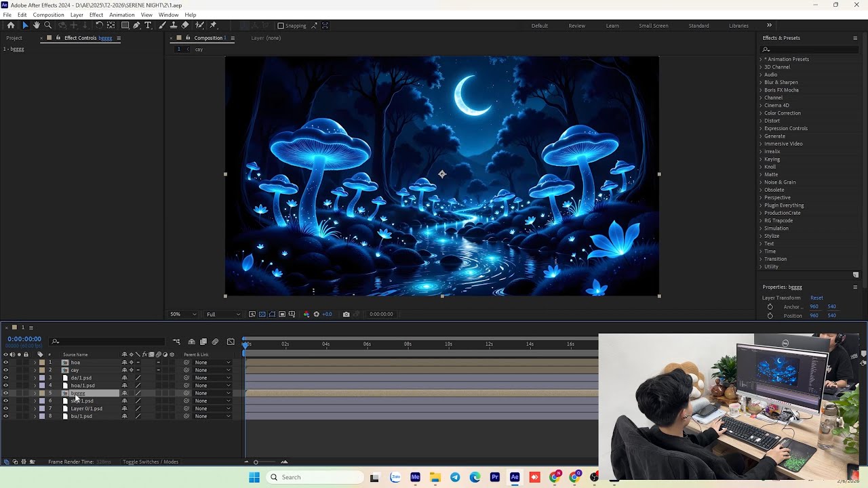Image resolution: width=868 pixels, height=488 pixels.
Task: Expand layer 3 da/1.psd properties
Action: point(35,378)
